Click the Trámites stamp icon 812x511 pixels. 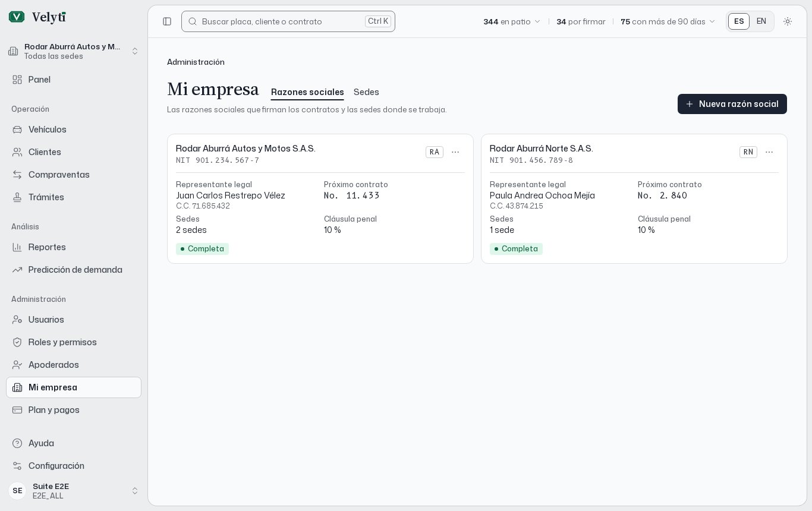click(x=17, y=197)
